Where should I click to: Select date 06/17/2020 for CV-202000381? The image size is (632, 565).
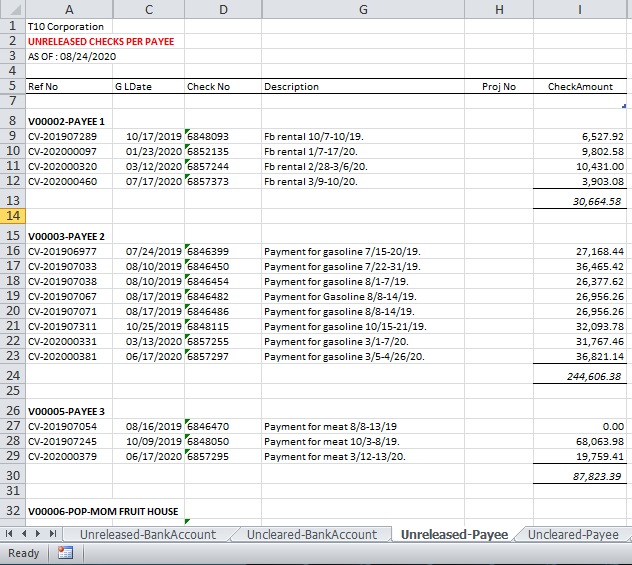149,356
